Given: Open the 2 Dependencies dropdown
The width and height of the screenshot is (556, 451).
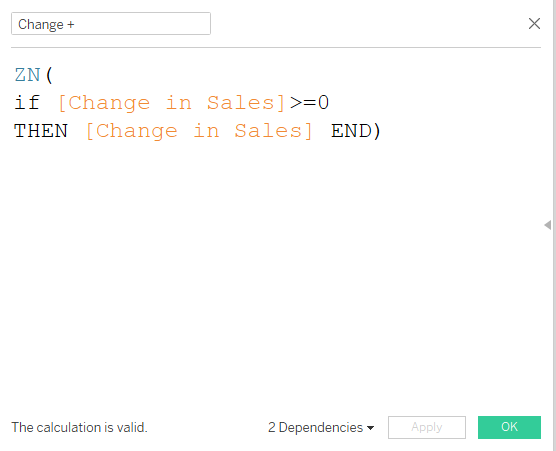Looking at the screenshot, I should 321,427.
